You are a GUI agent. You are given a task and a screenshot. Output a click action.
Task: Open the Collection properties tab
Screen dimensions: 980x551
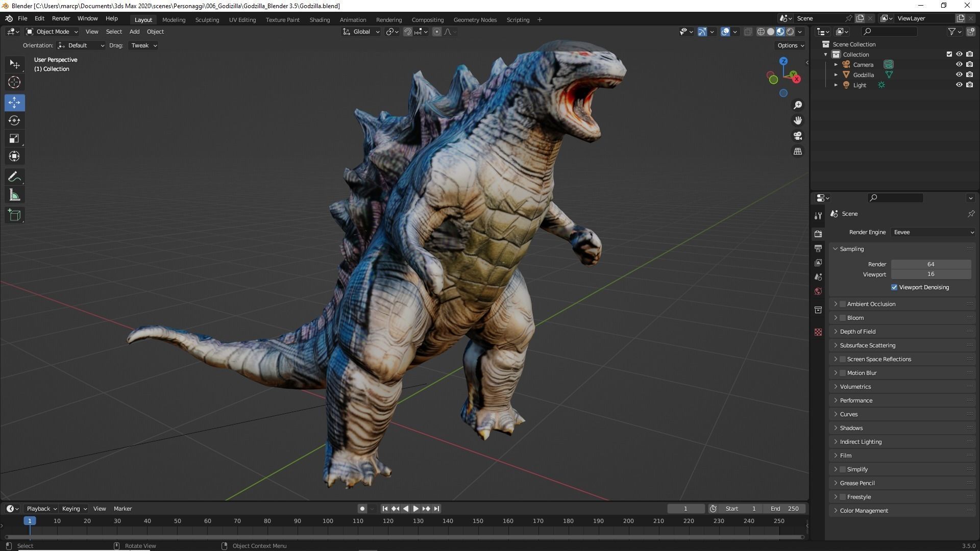(x=818, y=310)
